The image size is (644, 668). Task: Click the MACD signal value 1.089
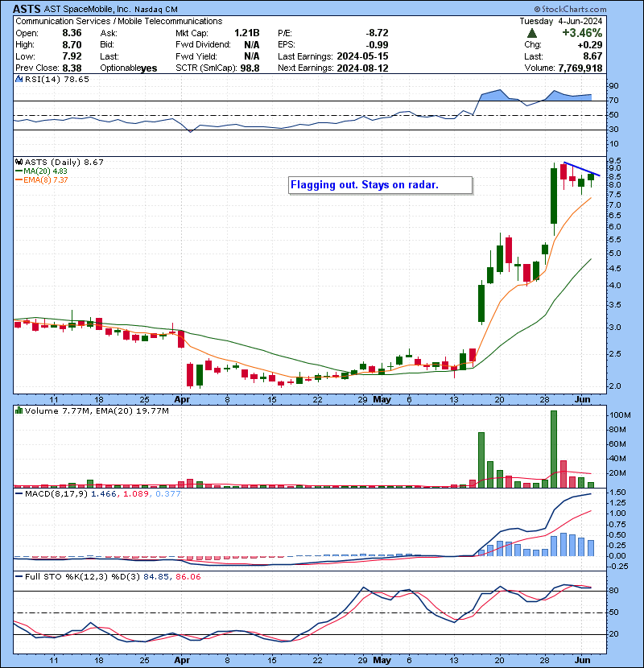(135, 493)
